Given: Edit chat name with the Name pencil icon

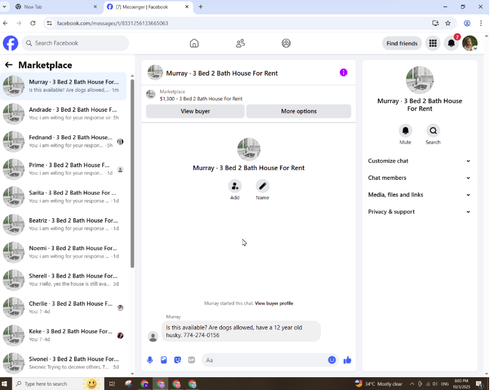Looking at the screenshot, I should click(262, 186).
